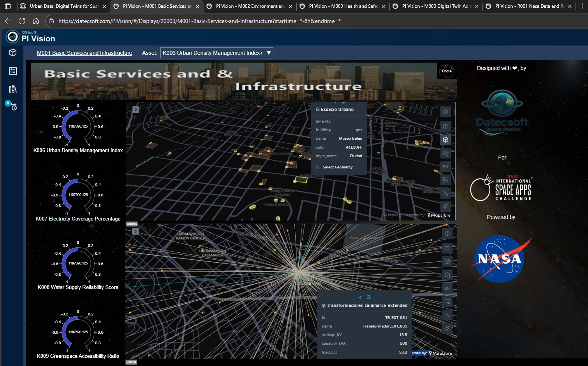
Task: Open the Assets cube icon in left sidebar
Action: click(13, 53)
